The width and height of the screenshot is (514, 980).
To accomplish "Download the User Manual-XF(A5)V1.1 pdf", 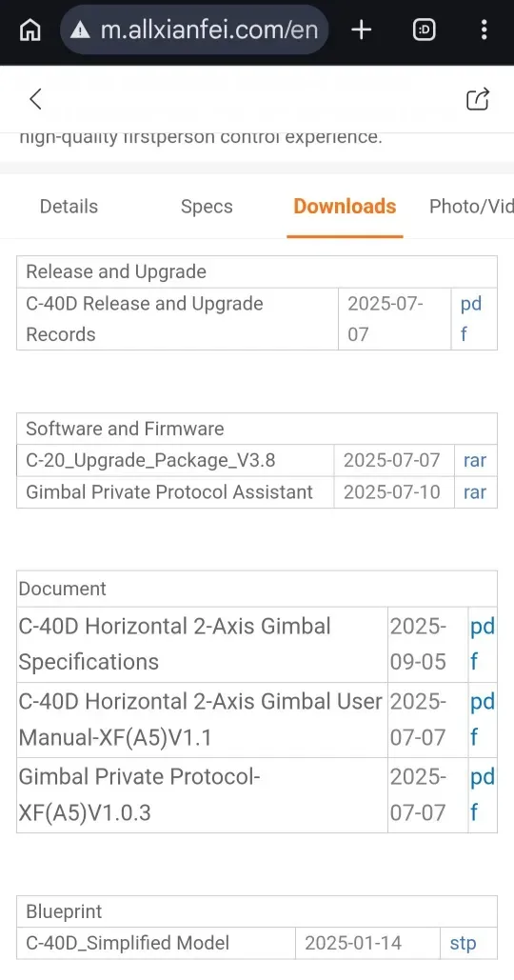I will tap(483, 719).
